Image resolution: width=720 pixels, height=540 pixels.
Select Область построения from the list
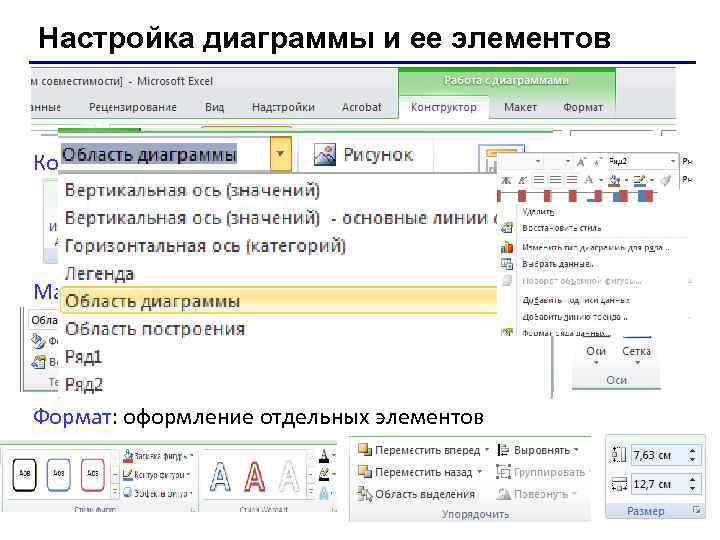[155, 329]
